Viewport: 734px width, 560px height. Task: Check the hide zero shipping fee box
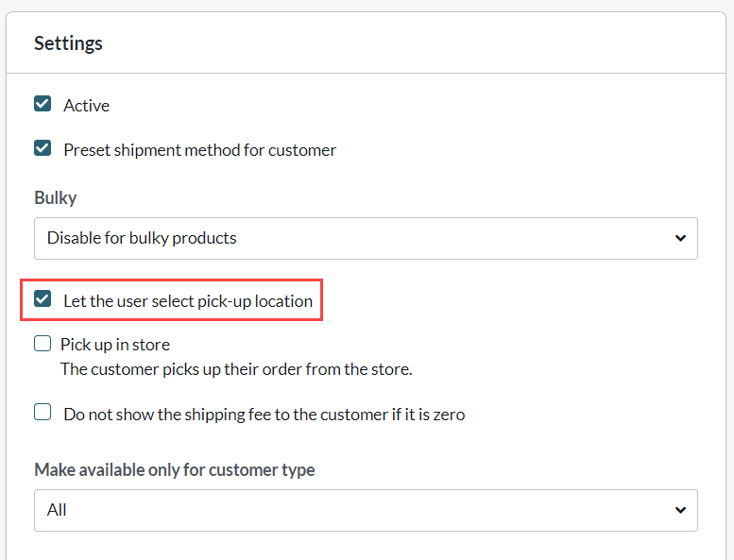click(43, 413)
